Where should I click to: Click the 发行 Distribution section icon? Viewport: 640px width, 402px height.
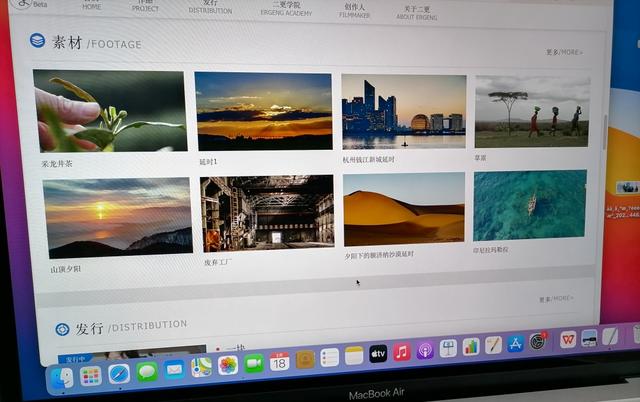[62, 328]
